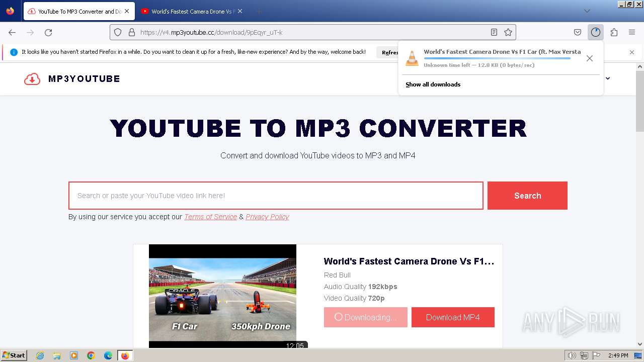Click the Show desktop icon by the clock

tap(638, 355)
